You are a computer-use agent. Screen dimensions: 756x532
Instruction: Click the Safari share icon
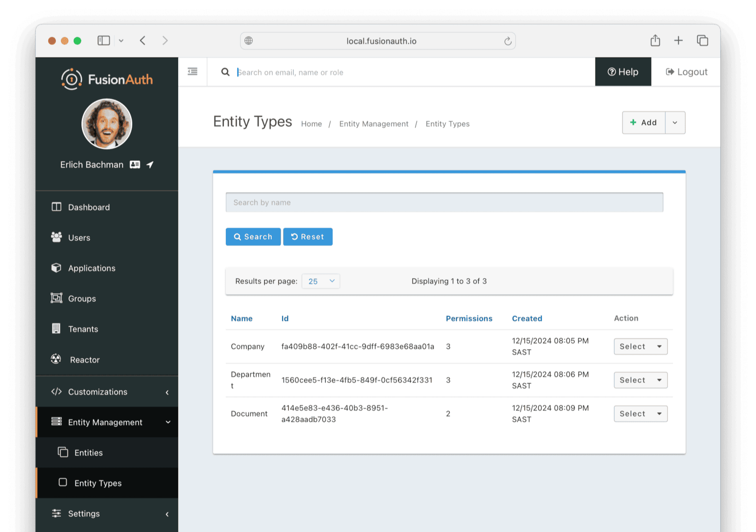click(x=655, y=41)
